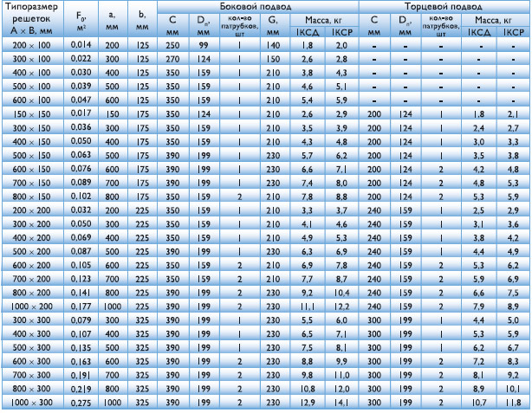Screen dimensions: 532x413
Task: Select the "300 × 100" row label
Action: click(31, 59)
